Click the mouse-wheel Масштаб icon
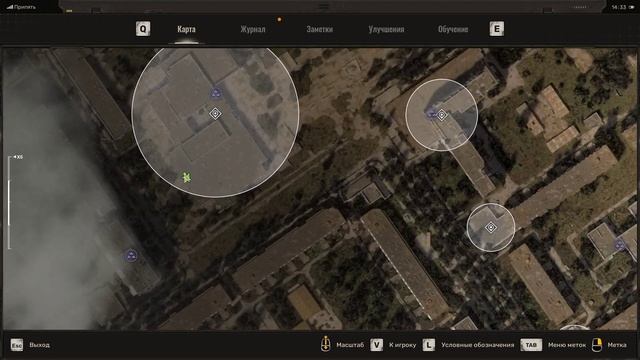This screenshot has width=640, height=360. (x=325, y=344)
